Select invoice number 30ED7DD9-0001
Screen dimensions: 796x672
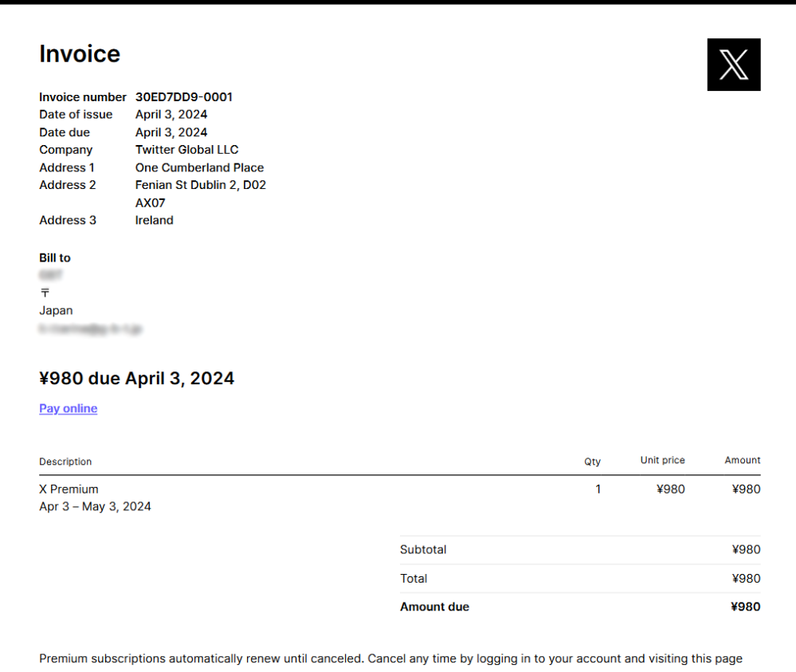[184, 97]
